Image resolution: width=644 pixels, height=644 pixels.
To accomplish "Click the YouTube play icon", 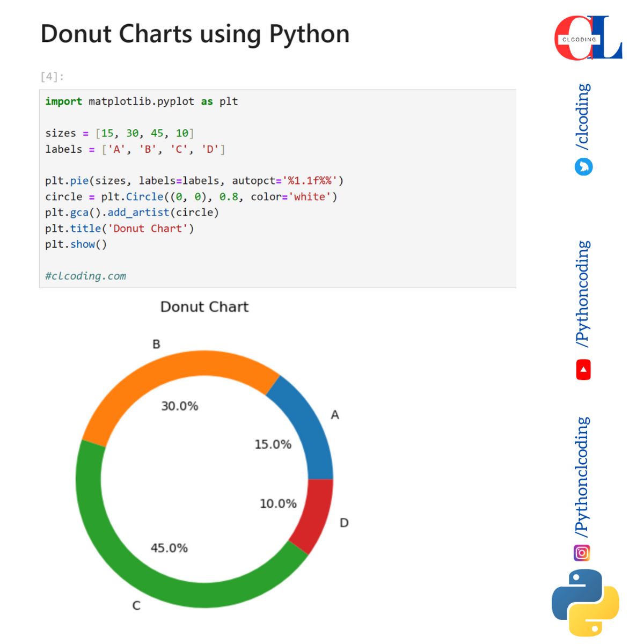I will (583, 369).
